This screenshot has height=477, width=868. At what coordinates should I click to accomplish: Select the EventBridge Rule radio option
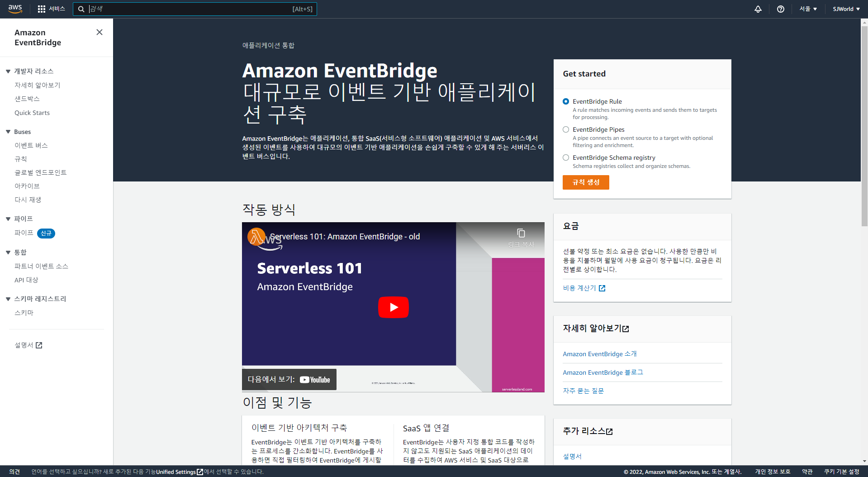pyautogui.click(x=566, y=101)
